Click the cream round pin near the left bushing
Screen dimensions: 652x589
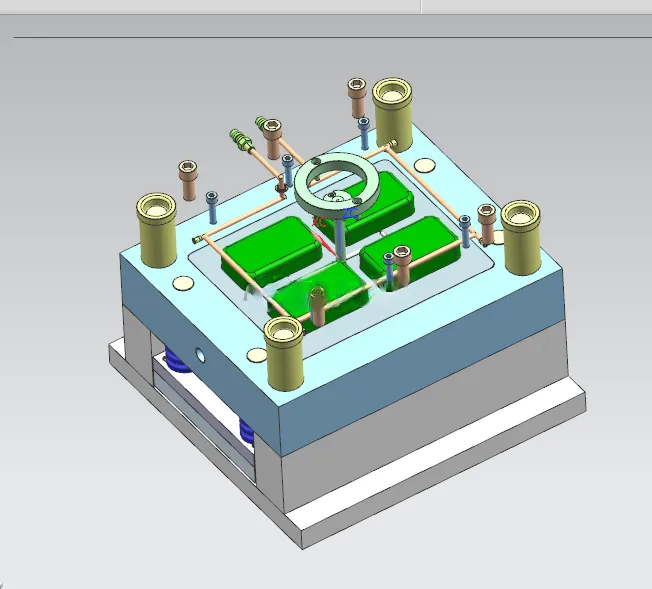[x=183, y=283]
